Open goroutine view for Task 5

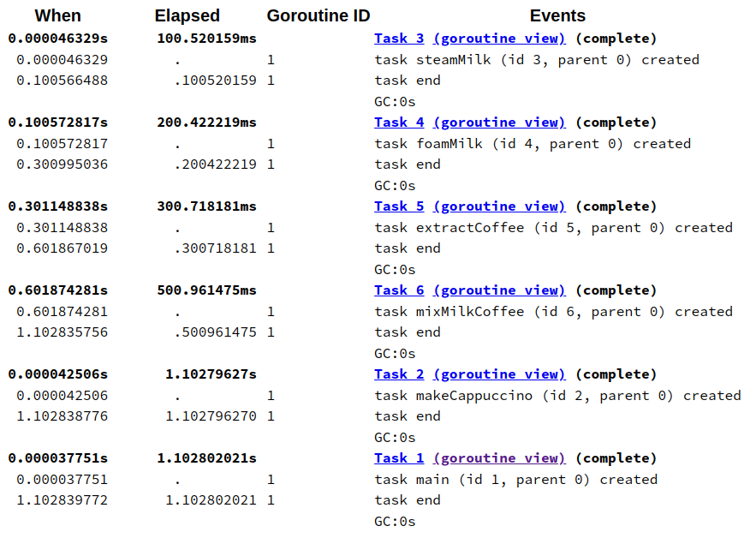tap(499, 206)
